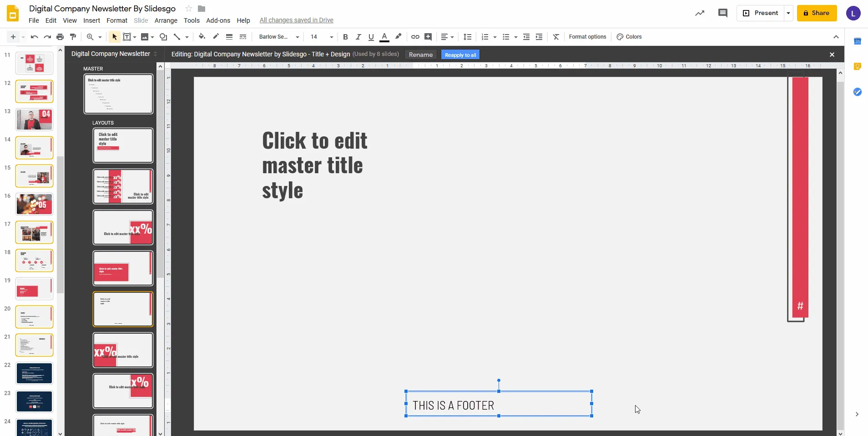Open the Arrange menu

tap(166, 20)
